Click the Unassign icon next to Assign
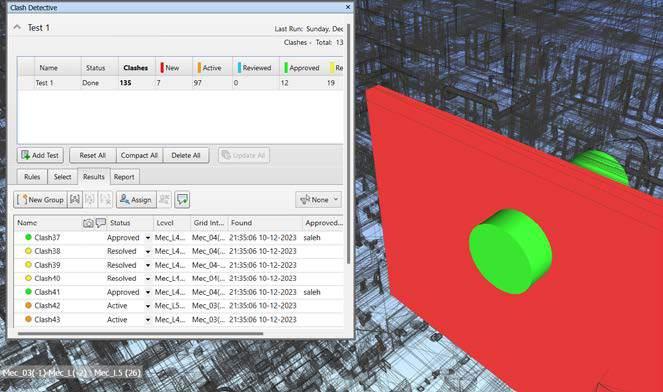Viewport: 663px width, 392px height. (x=164, y=200)
